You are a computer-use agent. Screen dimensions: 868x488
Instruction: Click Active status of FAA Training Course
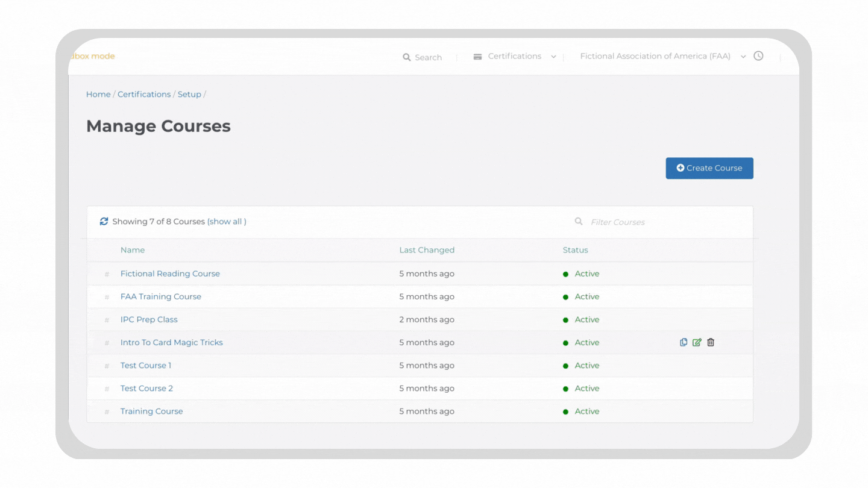coord(581,296)
